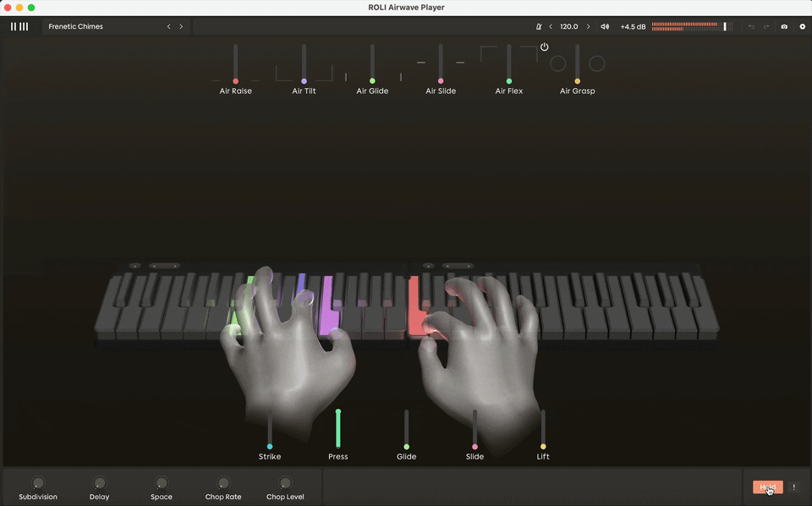Open the preset browser keyboard icon
812x506 pixels.
pyautogui.click(x=19, y=26)
